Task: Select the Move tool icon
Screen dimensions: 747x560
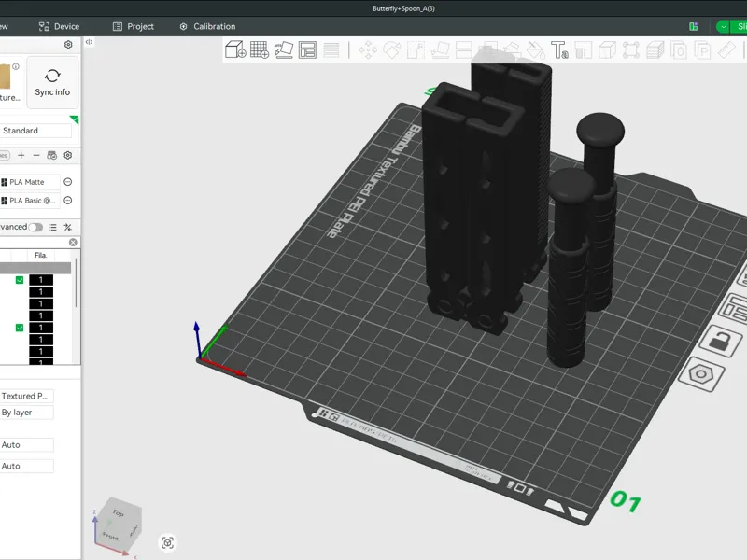Action: pyautogui.click(x=368, y=50)
